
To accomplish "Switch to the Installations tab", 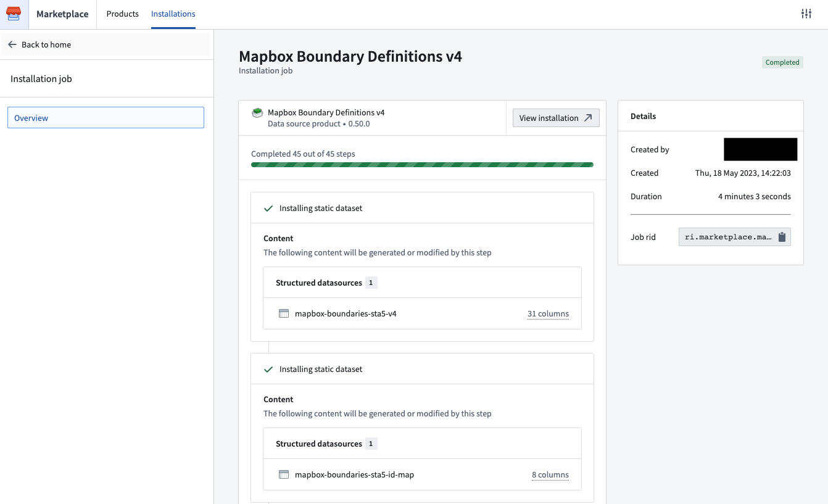I will [173, 14].
